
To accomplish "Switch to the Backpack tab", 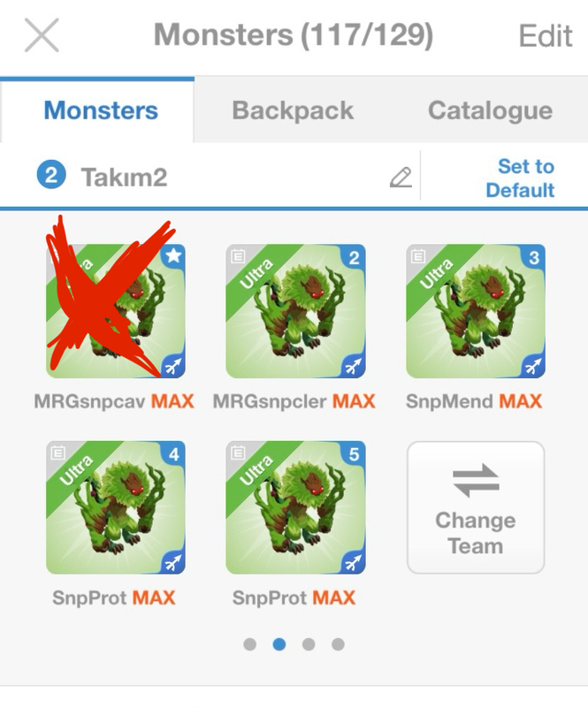I will click(293, 110).
